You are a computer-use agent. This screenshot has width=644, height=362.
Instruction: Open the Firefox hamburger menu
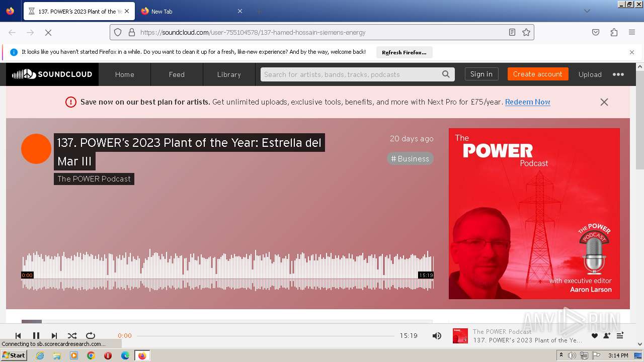(x=632, y=32)
